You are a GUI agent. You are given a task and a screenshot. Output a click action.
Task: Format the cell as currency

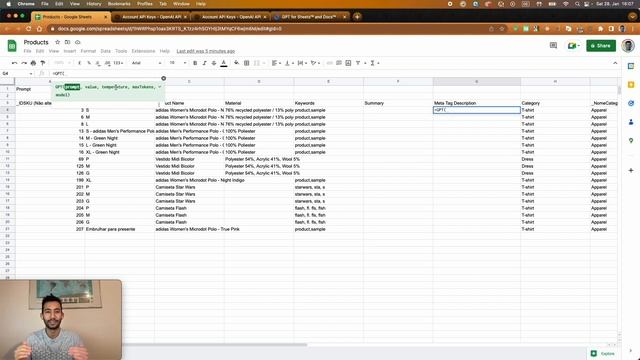click(x=80, y=63)
